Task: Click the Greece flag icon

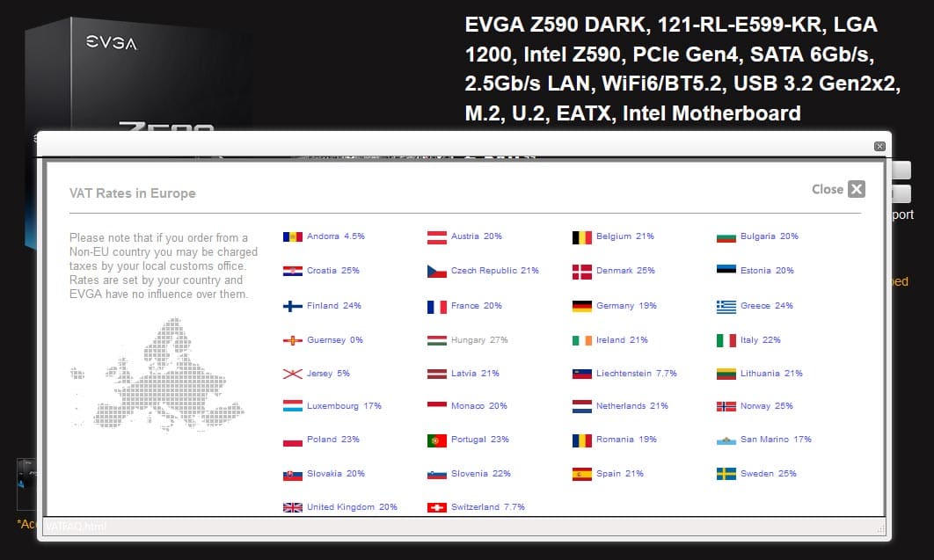Action: pyautogui.click(x=726, y=307)
